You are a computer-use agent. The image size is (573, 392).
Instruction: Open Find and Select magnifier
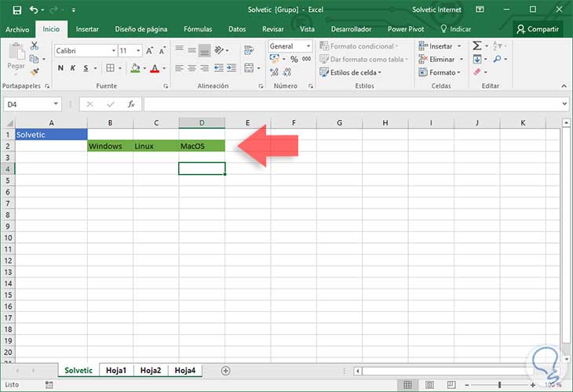tap(497, 59)
